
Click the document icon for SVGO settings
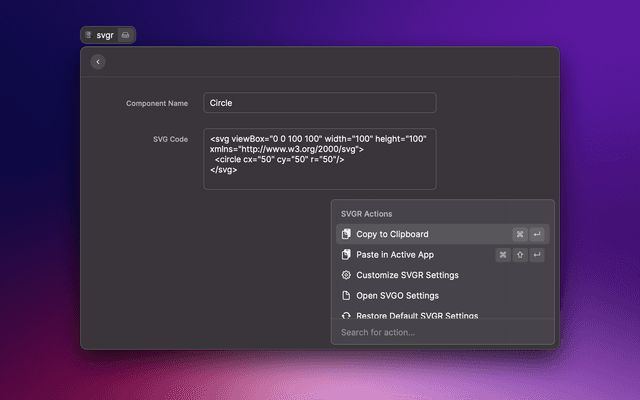tap(346, 296)
